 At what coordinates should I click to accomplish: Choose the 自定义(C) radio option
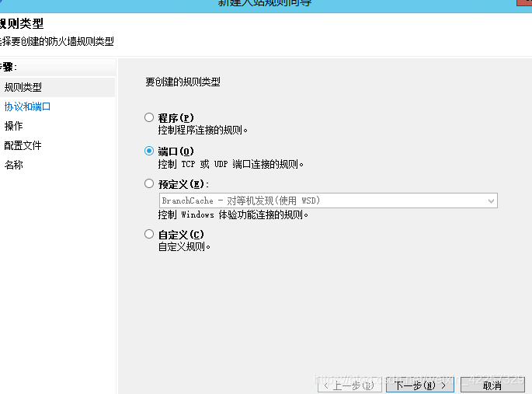(149, 234)
